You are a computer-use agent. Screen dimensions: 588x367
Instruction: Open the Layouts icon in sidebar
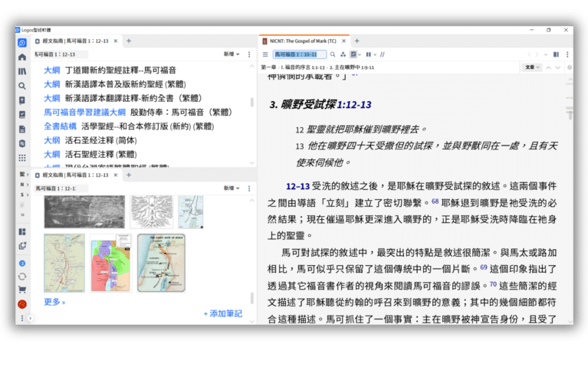22,231
